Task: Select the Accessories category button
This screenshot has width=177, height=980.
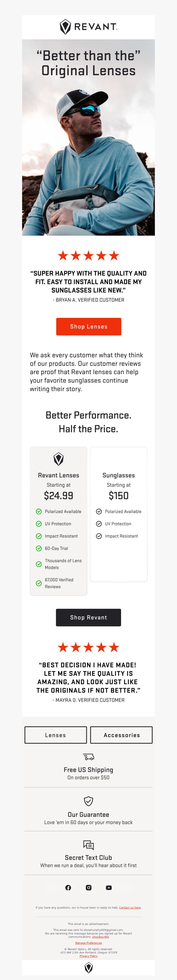Action: [x=121, y=735]
